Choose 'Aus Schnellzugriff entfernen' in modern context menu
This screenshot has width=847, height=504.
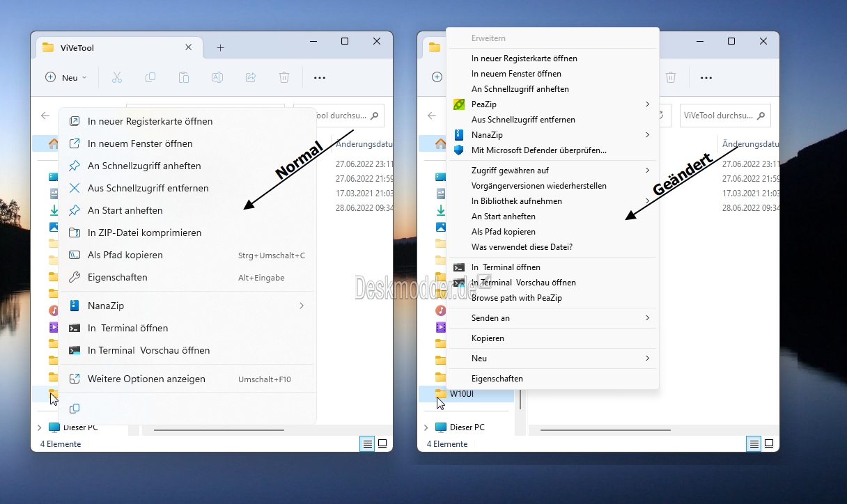pos(187,188)
